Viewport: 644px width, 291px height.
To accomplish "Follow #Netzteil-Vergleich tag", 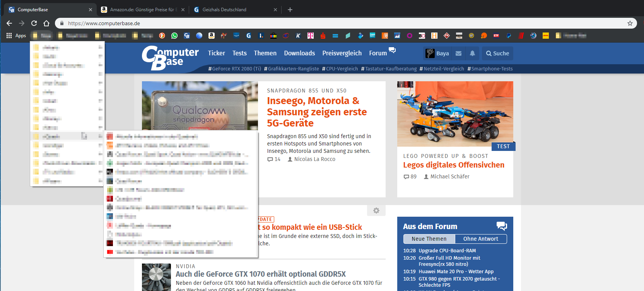I will [442, 69].
